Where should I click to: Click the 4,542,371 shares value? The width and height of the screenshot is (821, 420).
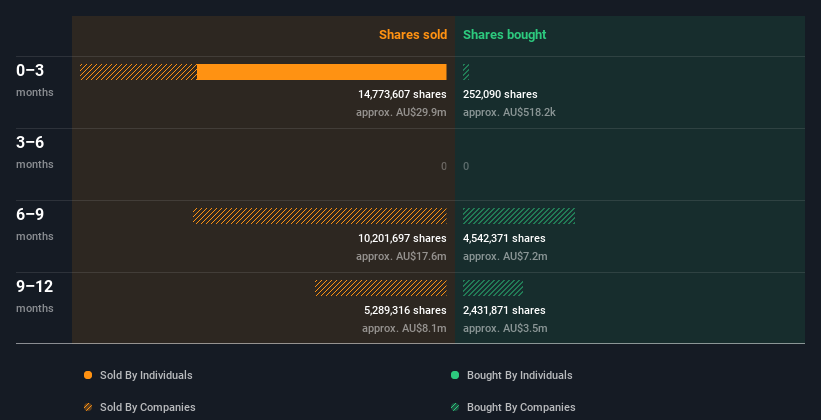point(504,238)
